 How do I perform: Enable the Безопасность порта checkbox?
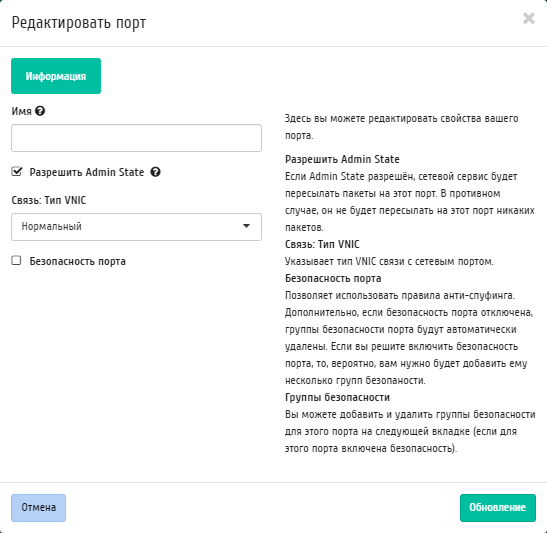click(16, 261)
